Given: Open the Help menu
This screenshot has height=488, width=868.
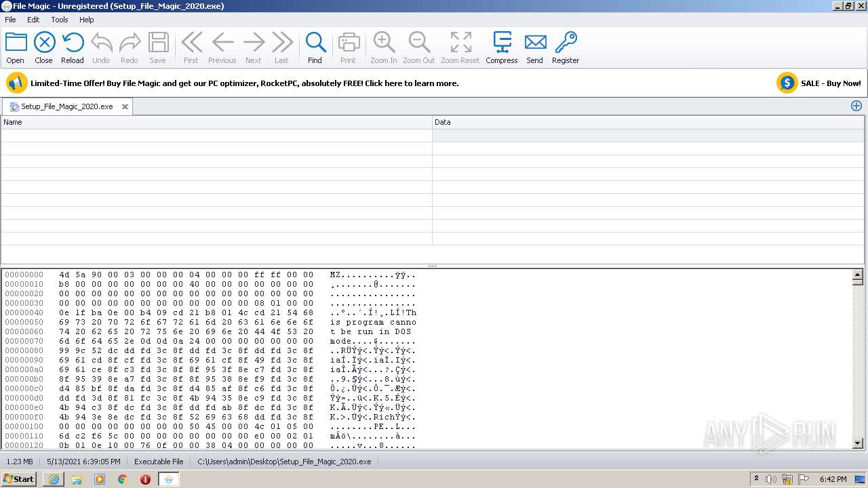Looking at the screenshot, I should [86, 20].
